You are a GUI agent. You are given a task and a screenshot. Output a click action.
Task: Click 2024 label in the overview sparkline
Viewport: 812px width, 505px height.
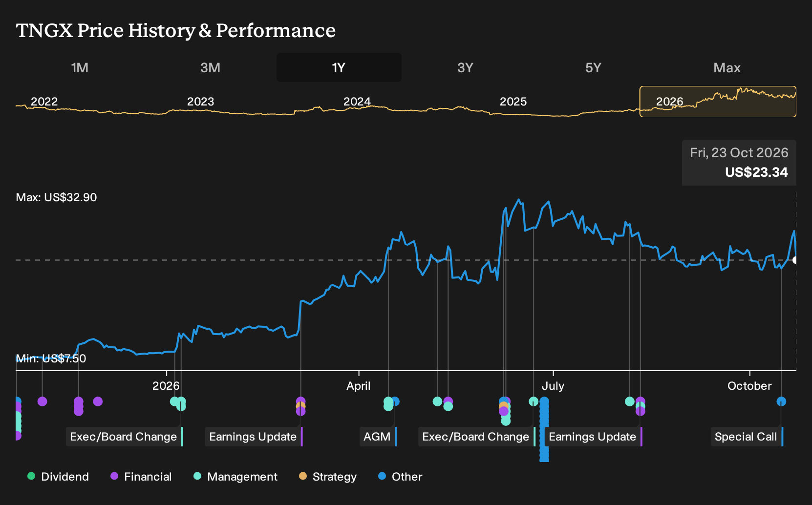357,102
